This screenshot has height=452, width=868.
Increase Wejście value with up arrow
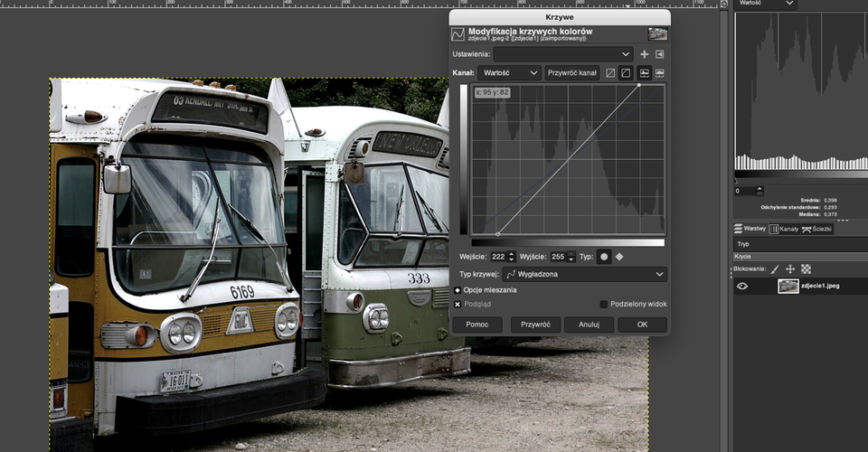click(x=512, y=254)
